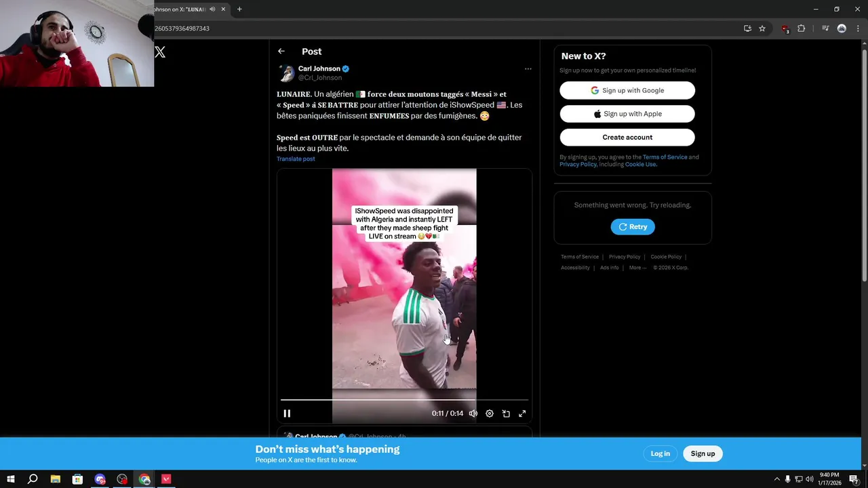Image resolution: width=868 pixels, height=488 pixels.
Task: Switch to the Chrome taskbar icon
Action: 144,479
